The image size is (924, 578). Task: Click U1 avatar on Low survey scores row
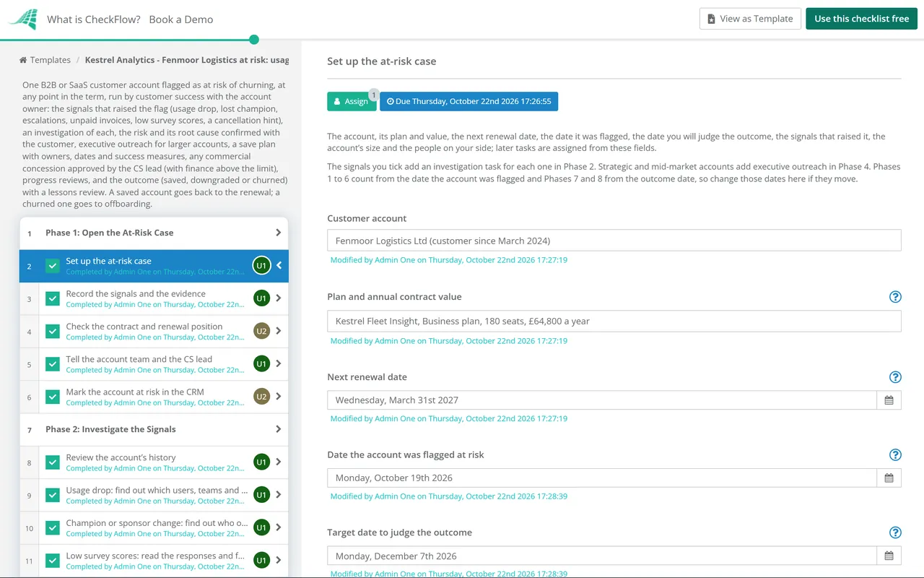(x=261, y=561)
